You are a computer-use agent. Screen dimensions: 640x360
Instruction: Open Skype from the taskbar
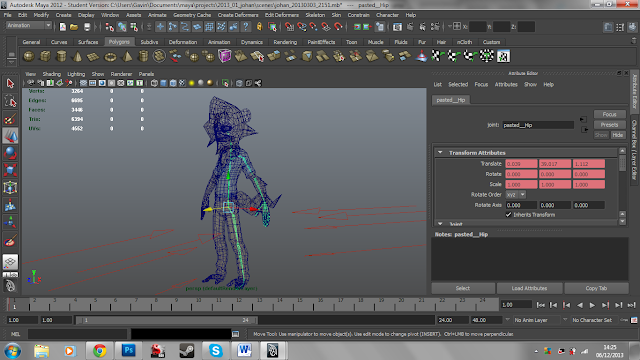216,351
